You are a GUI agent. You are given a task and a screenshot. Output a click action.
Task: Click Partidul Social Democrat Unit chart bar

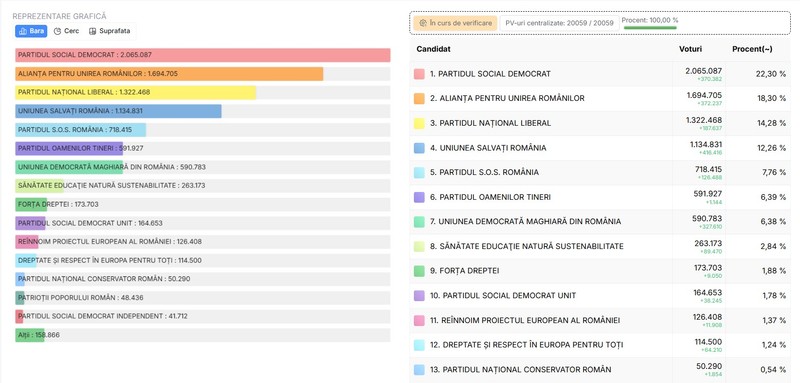[x=30, y=223]
